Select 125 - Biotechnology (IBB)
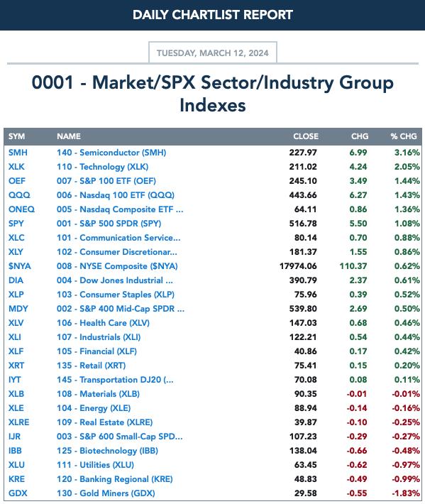 pyautogui.click(x=107, y=451)
